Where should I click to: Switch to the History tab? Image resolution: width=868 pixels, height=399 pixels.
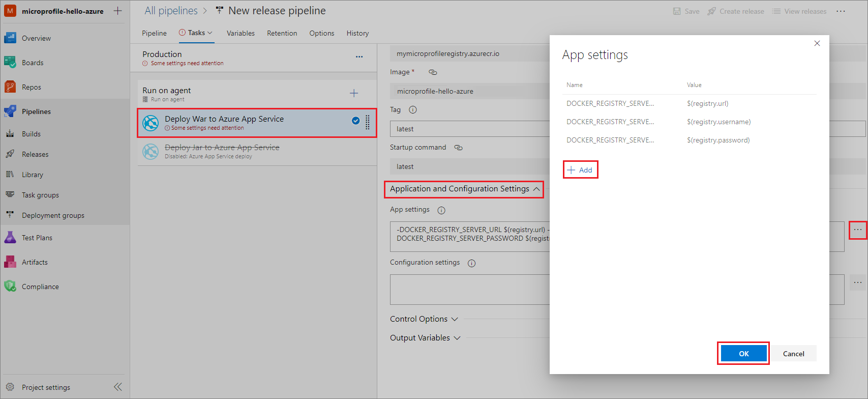point(357,33)
